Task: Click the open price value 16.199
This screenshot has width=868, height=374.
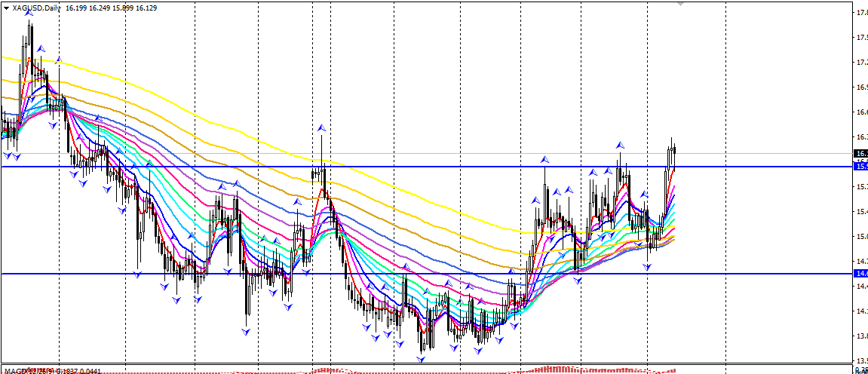Action: 75,8
